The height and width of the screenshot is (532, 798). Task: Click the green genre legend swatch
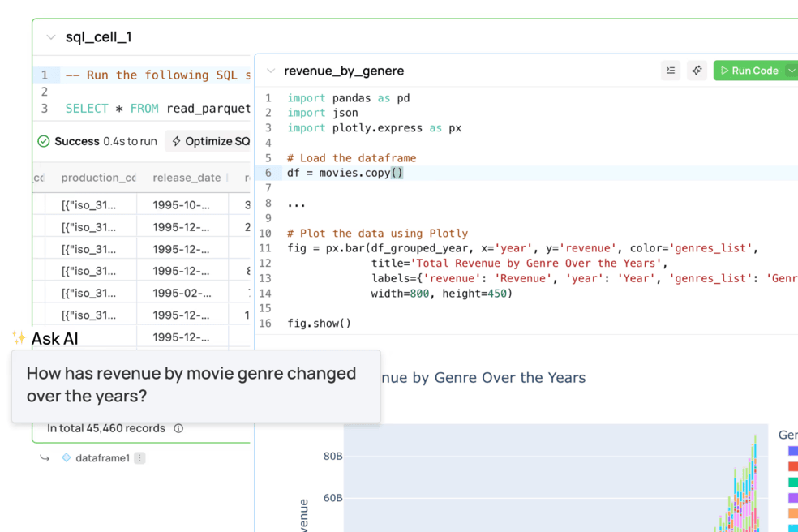[793, 482]
